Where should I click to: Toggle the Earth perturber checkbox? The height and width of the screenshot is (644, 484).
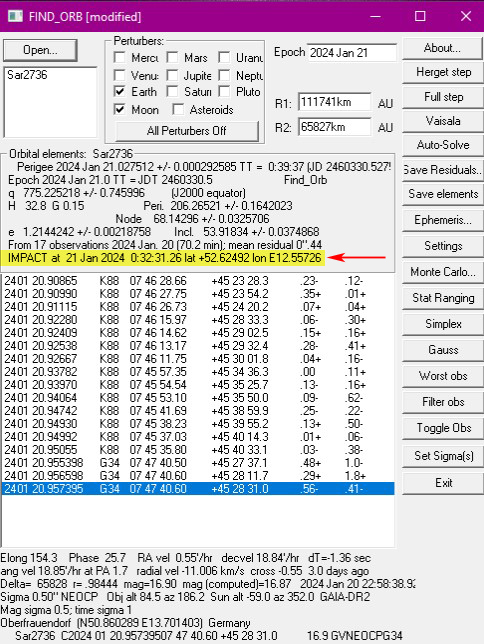[120, 92]
